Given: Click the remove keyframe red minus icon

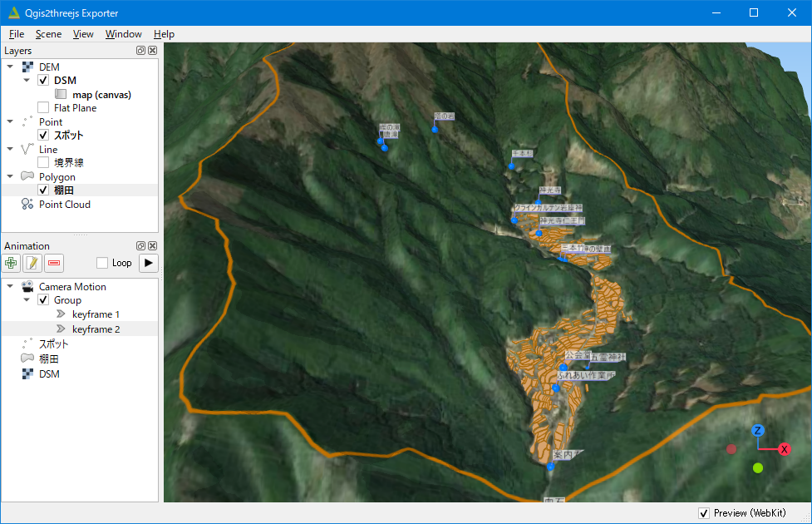Looking at the screenshot, I should (54, 264).
